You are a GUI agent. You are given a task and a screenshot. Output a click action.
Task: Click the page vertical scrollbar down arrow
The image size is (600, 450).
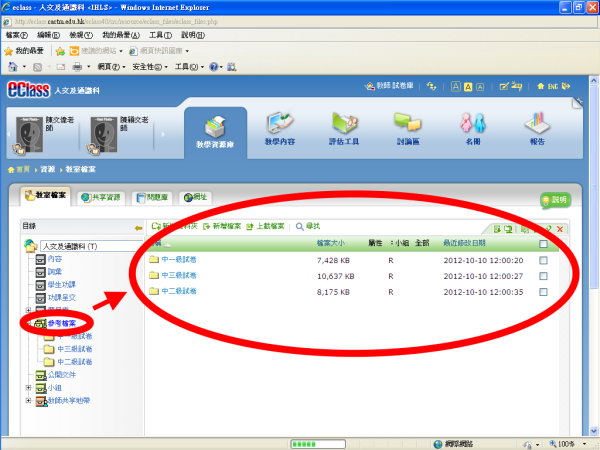[594, 430]
